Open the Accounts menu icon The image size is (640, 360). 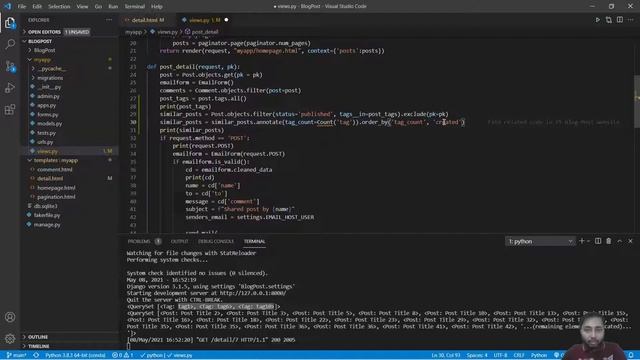10,317
